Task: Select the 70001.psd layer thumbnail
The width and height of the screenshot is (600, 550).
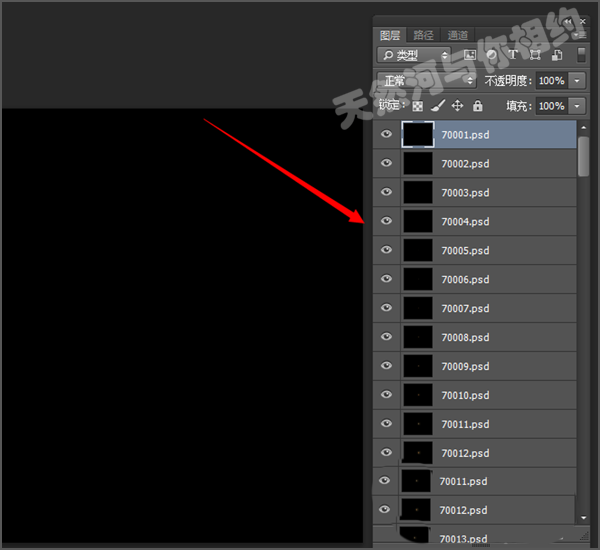Action: point(418,134)
